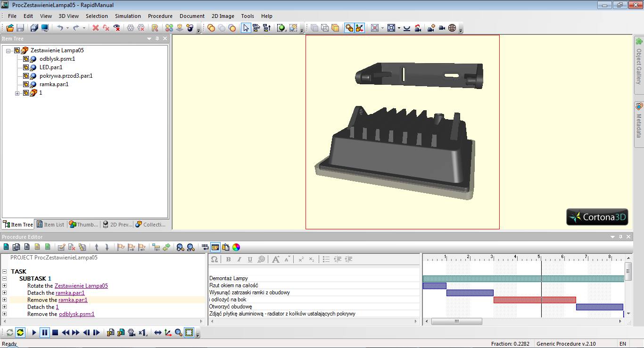
Task: Toggle visibility box of ramka.par:1
Action: (26, 84)
